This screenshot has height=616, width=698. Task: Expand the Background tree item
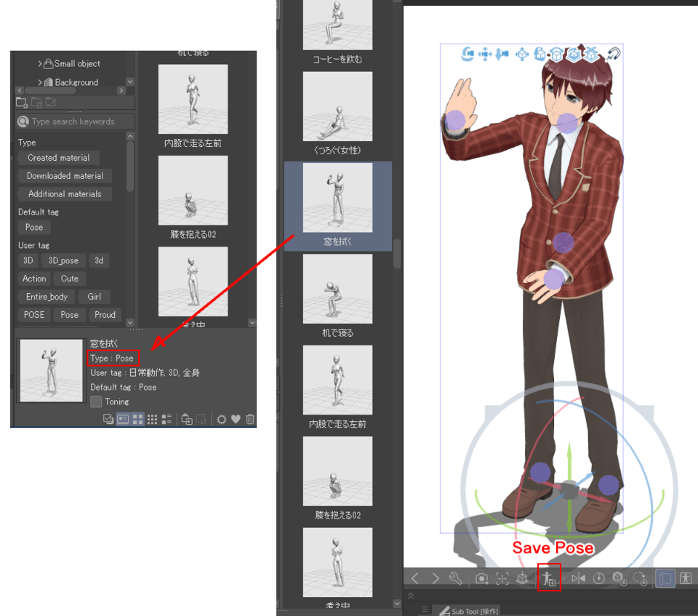39,82
